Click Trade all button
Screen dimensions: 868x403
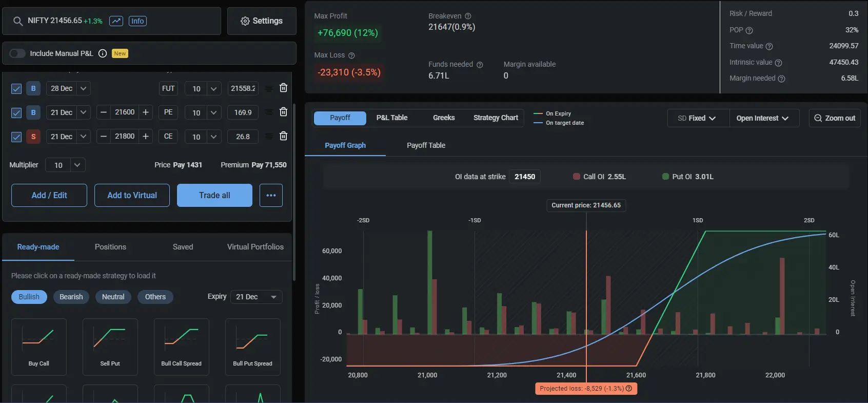[x=214, y=196]
